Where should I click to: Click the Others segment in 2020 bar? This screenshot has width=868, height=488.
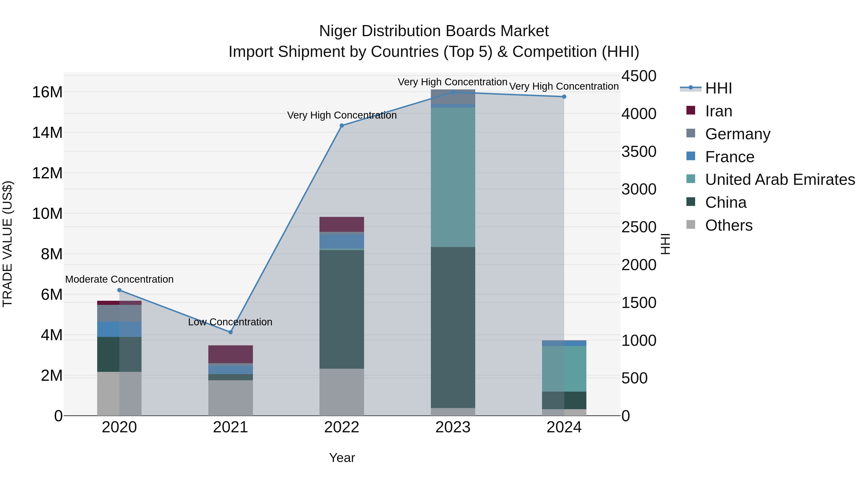119,394
